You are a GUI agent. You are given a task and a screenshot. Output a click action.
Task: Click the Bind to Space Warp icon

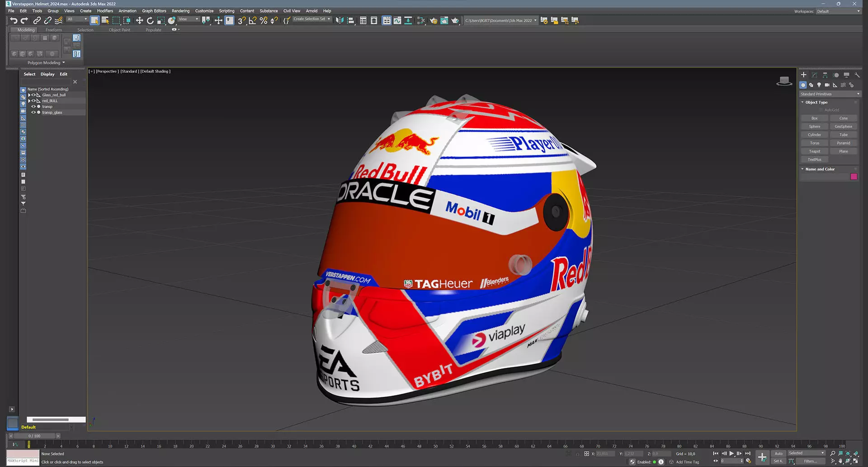58,20
